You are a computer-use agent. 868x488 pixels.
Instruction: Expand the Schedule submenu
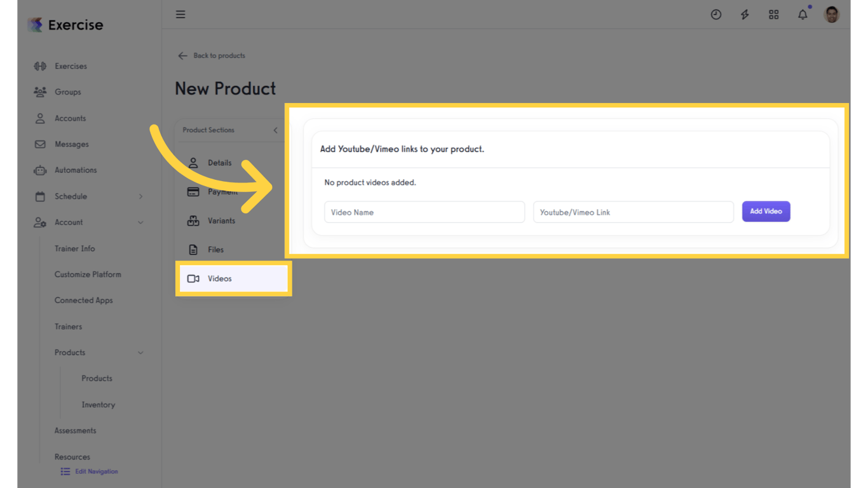[x=140, y=196]
